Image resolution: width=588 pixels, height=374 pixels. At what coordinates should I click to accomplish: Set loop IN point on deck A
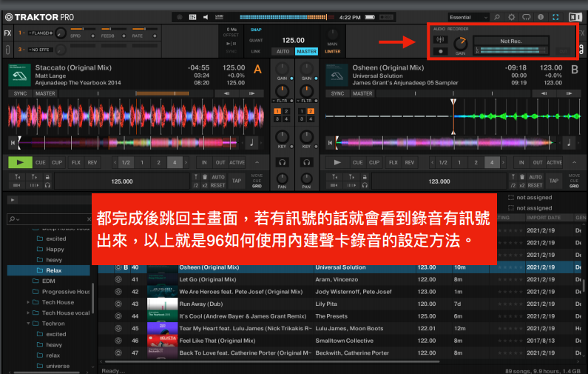pyautogui.click(x=204, y=163)
